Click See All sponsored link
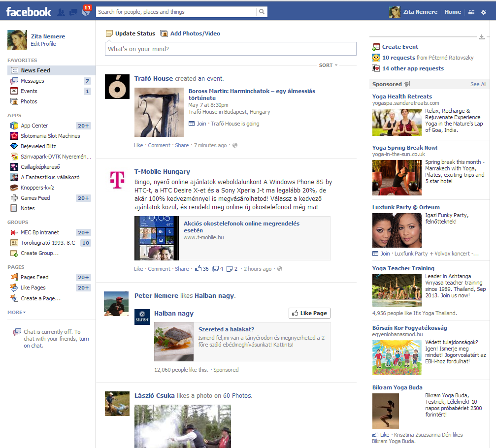Viewport: 496px width, 448px height. pos(478,84)
